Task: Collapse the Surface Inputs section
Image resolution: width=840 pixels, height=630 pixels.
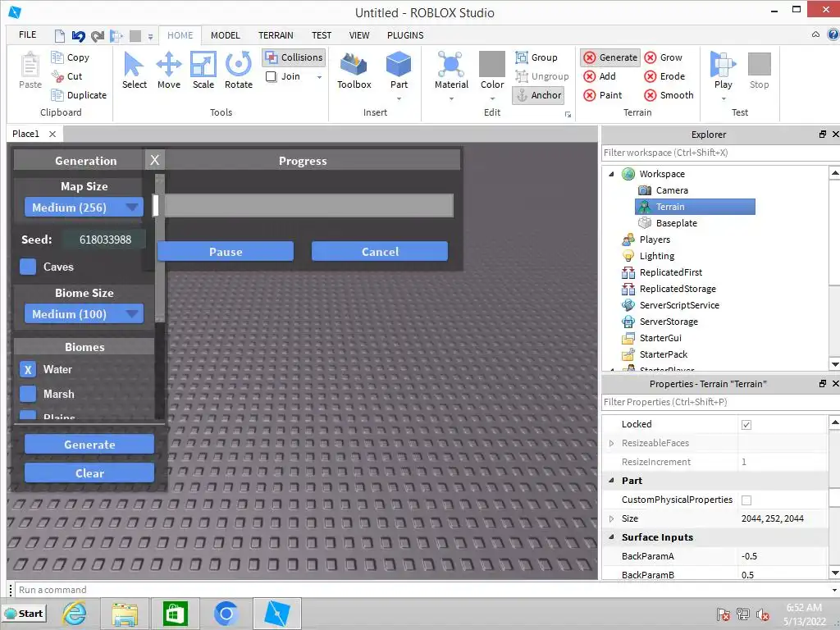Action: (611, 536)
